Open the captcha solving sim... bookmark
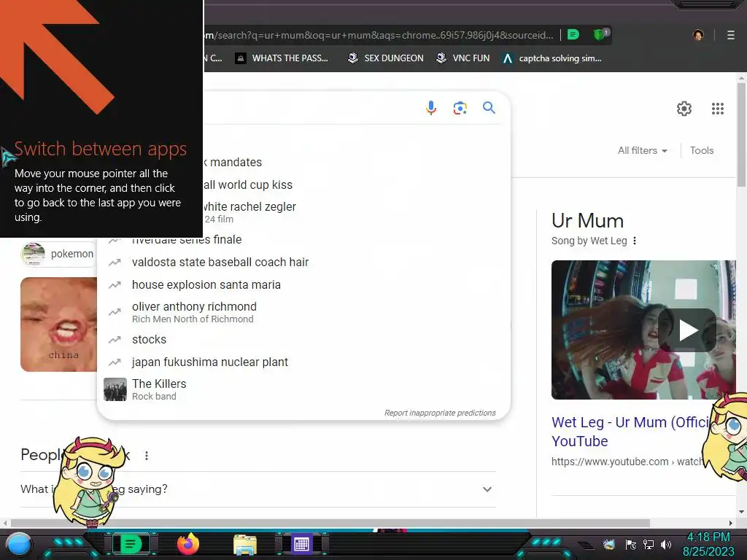Screen dimensions: 747x560 (553, 58)
